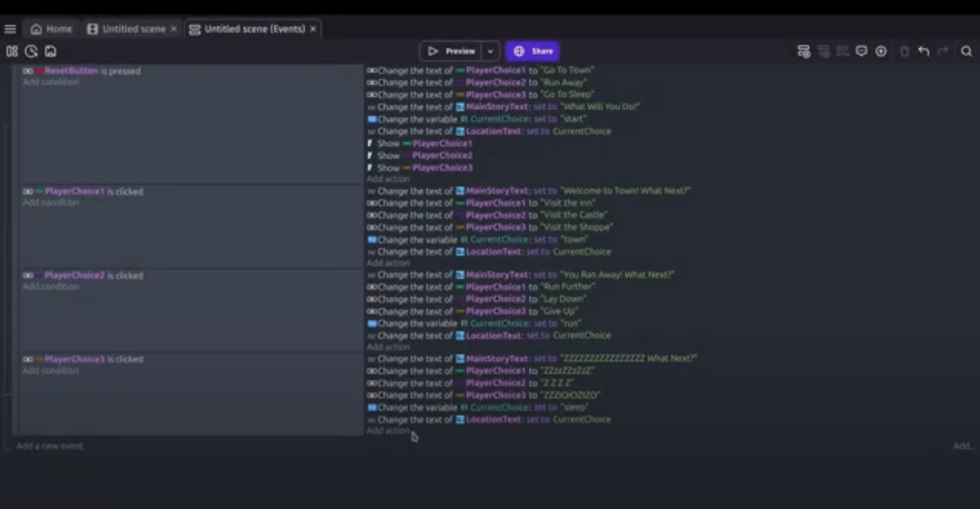
Task: Click the save project icon
Action: coord(50,51)
